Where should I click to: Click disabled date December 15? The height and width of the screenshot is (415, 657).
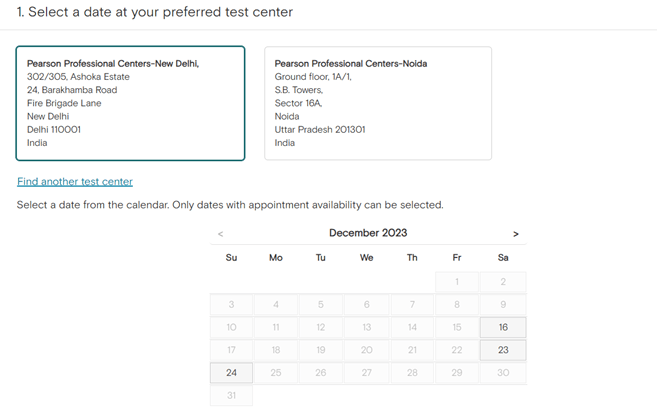pos(457,327)
